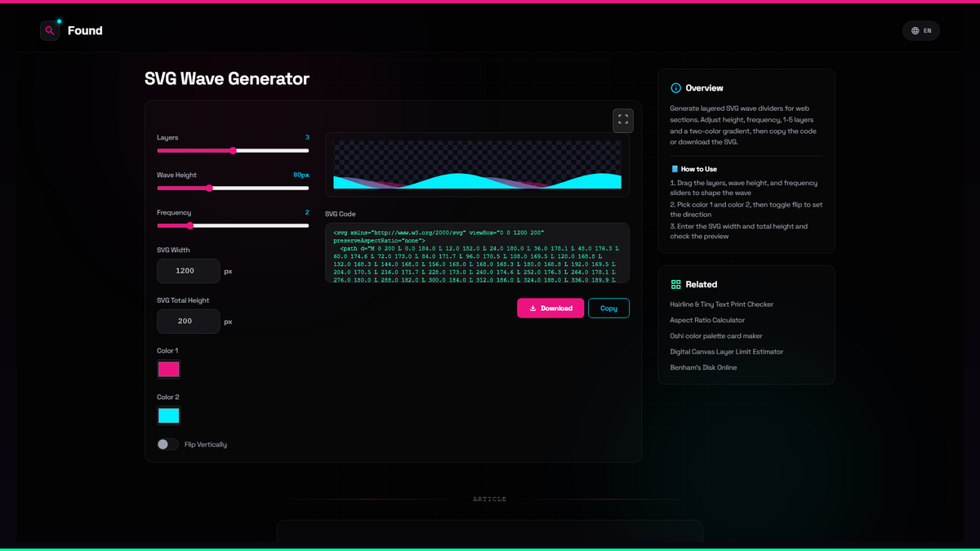Click the Flip Vertically label

point(206,445)
